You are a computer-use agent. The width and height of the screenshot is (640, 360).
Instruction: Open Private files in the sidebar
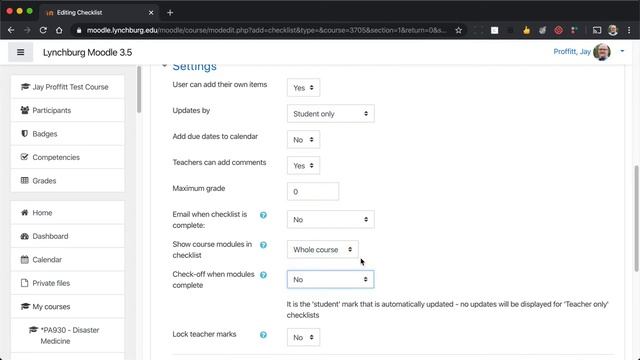(67, 283)
